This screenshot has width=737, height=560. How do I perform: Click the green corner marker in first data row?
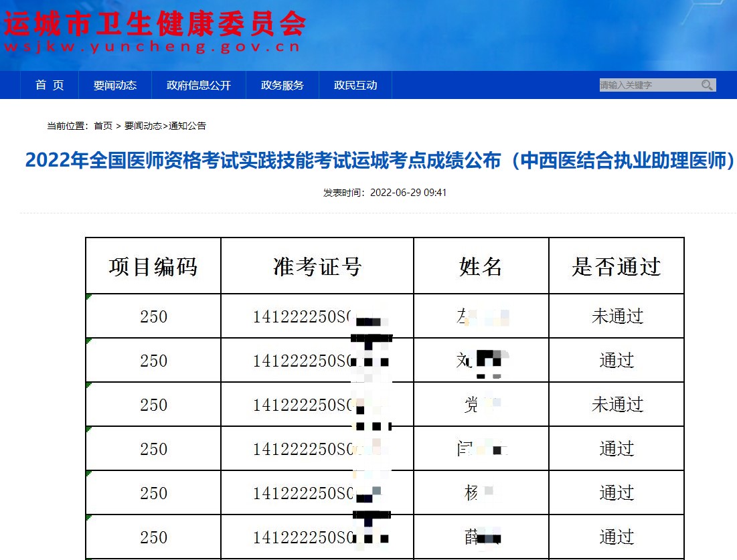[x=89, y=296]
